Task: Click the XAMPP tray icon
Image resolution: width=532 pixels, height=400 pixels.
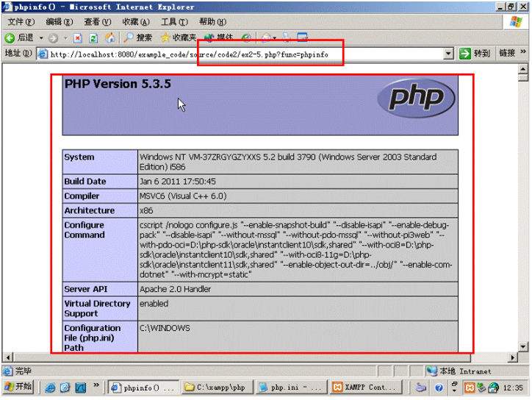Action: point(470,387)
